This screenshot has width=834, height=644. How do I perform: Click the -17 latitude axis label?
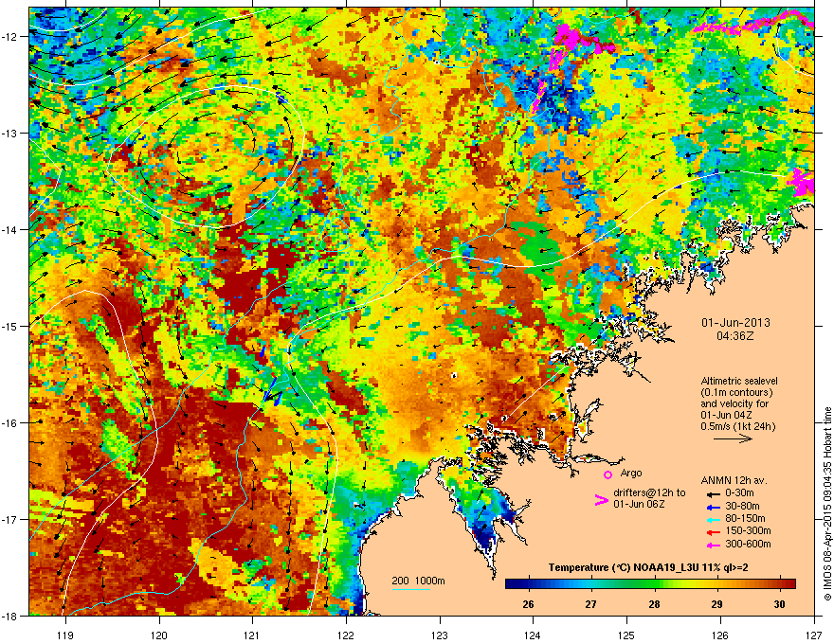[10, 519]
